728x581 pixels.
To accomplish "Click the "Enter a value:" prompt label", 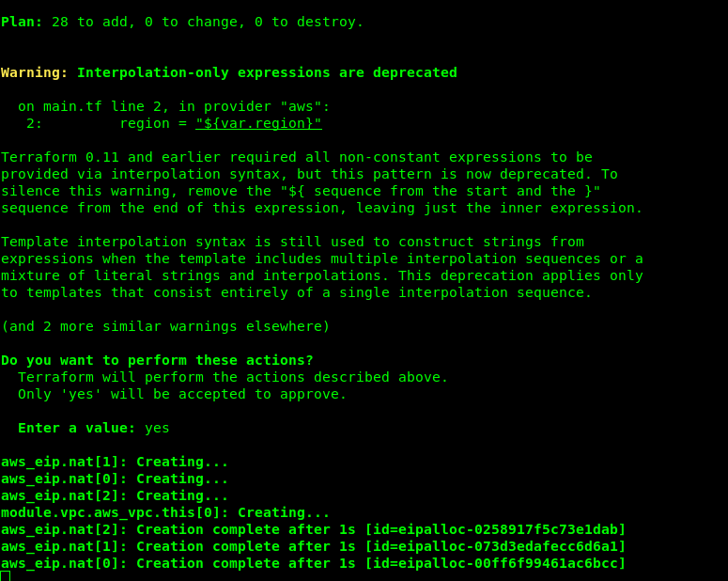I will tap(76, 428).
